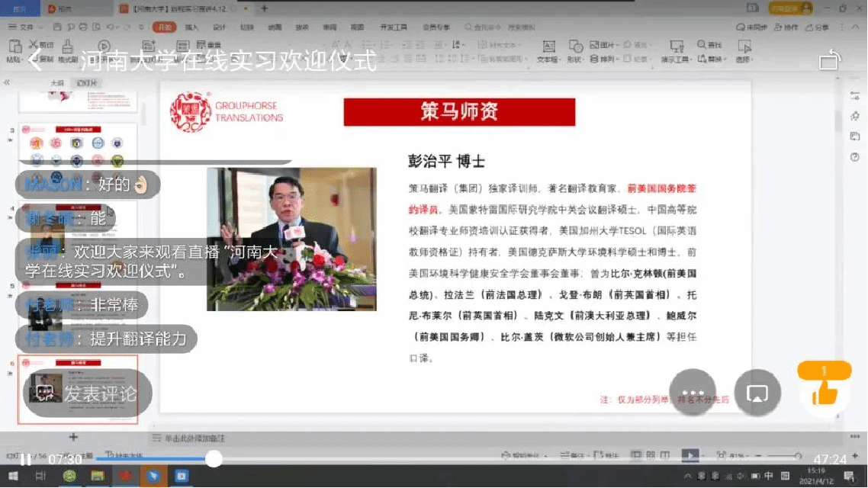The height and width of the screenshot is (488, 868).
Task: Click the 协作 collaborate button
Action: point(786,27)
